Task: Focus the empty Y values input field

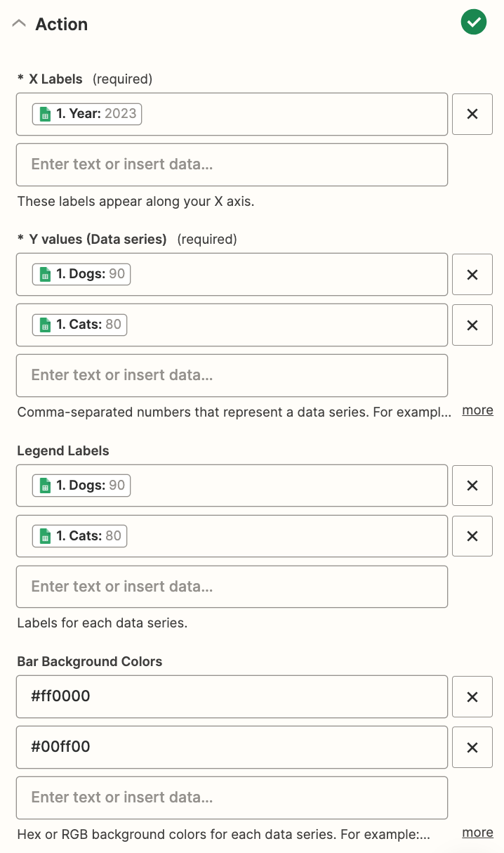Action: click(x=232, y=375)
